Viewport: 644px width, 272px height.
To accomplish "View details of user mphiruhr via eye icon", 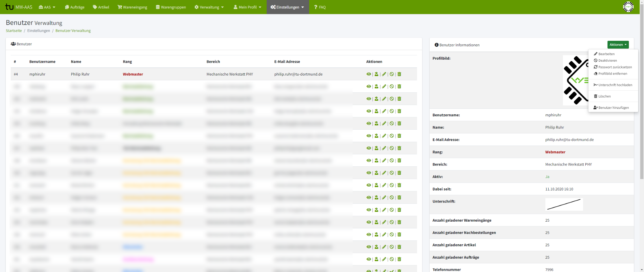I will [x=369, y=74].
